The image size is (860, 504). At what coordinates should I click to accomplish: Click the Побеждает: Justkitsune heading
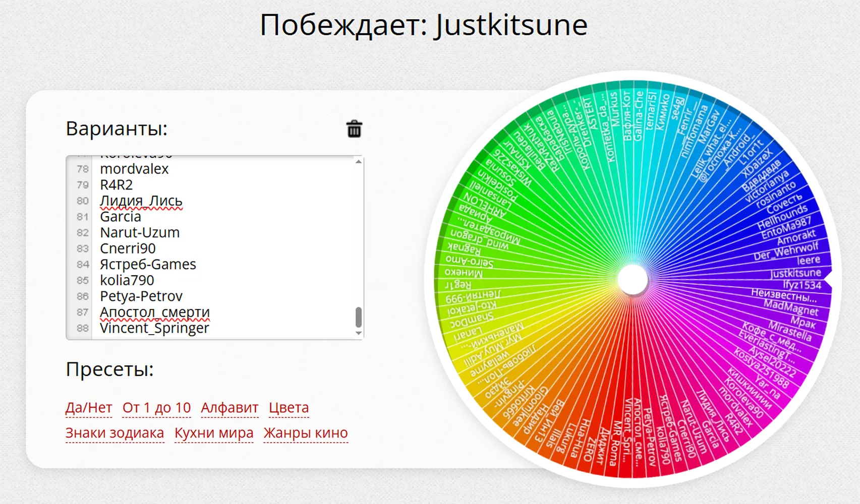pos(424,24)
